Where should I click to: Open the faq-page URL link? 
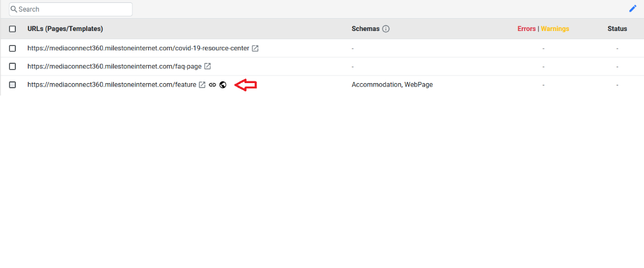click(x=115, y=67)
